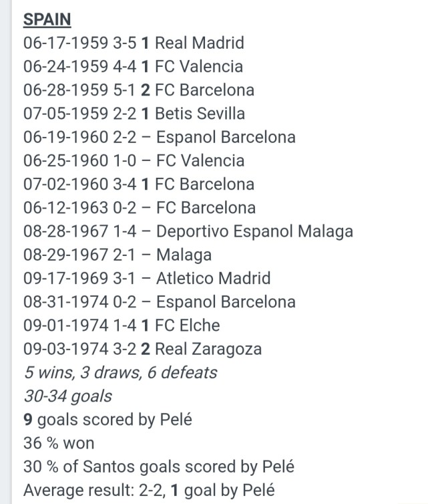Click the Deportivo Espanol Malaga match line

coord(188,231)
